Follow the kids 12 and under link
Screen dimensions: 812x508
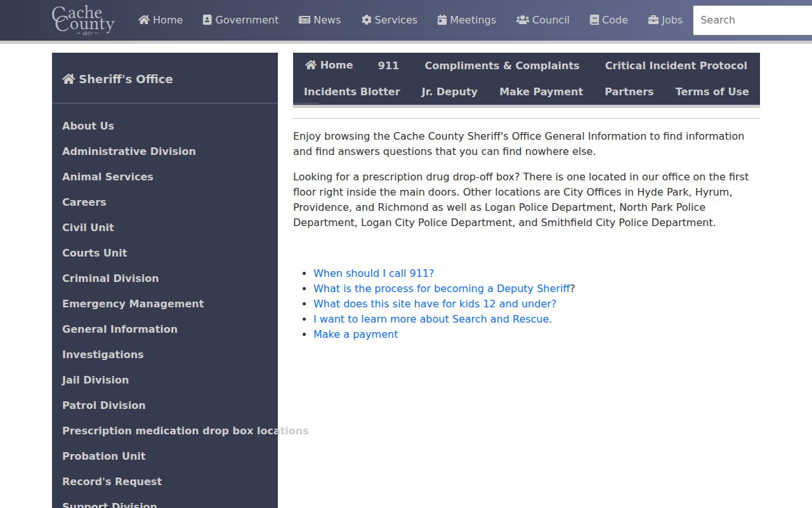(x=435, y=304)
